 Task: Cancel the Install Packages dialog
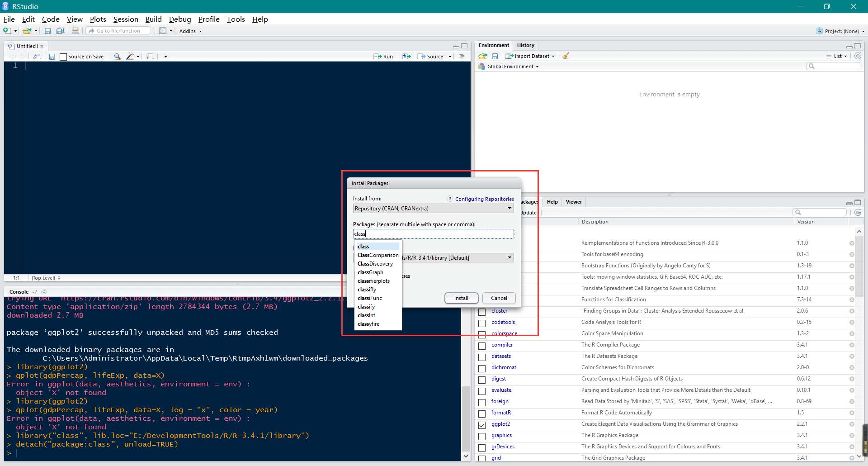[499, 298]
